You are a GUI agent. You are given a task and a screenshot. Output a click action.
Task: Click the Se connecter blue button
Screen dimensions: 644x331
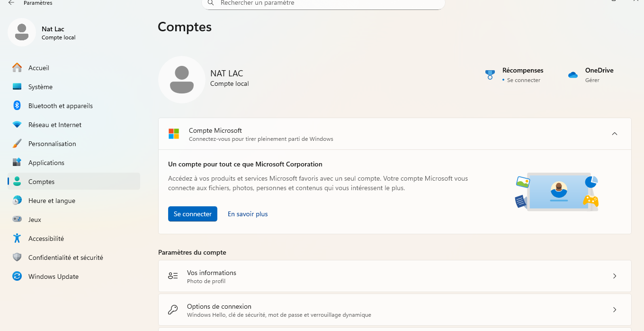[193, 214]
